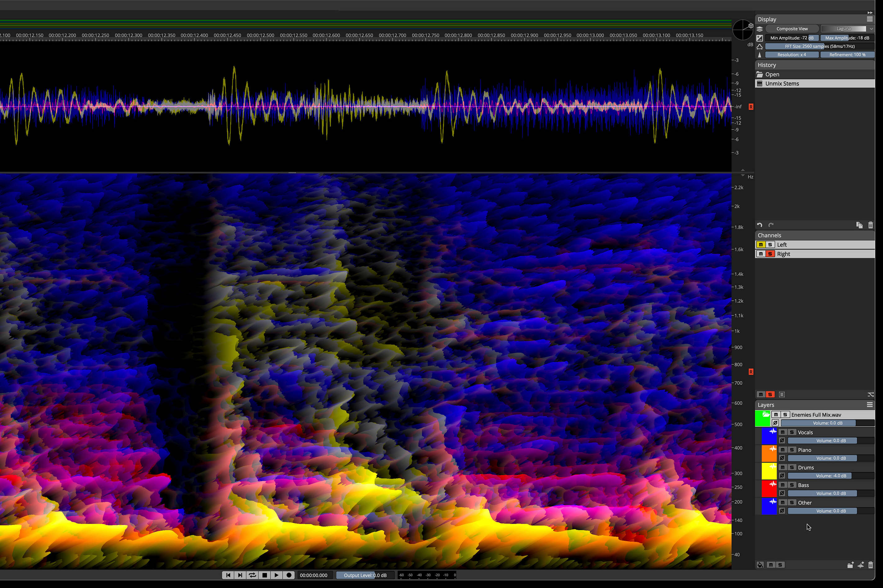Click the shuffle channels icon below Channels

(x=871, y=394)
